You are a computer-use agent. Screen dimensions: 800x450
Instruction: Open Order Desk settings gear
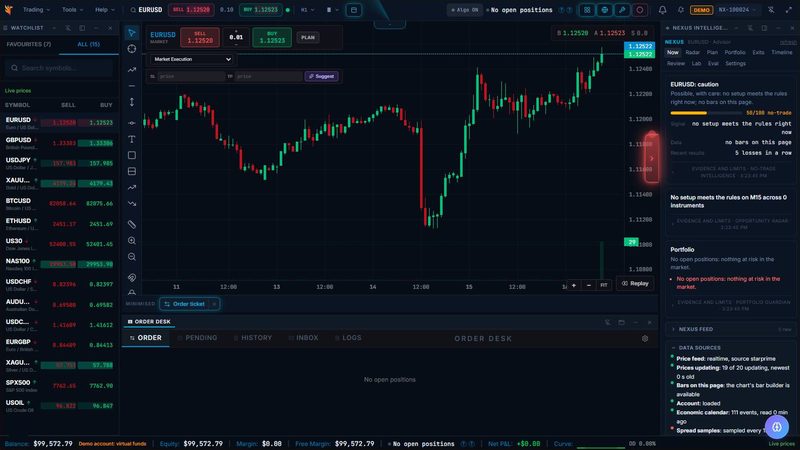645,338
